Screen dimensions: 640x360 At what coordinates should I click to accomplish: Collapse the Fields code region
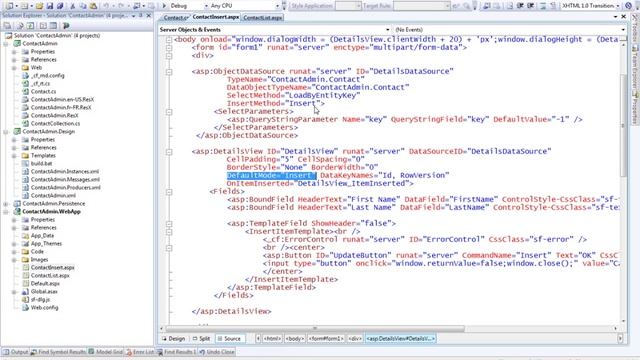(169, 192)
